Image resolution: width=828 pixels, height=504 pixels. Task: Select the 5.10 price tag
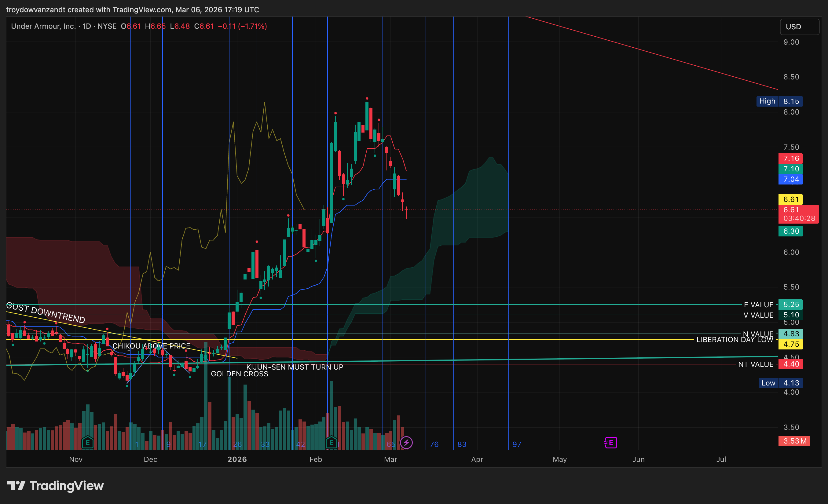coord(791,315)
